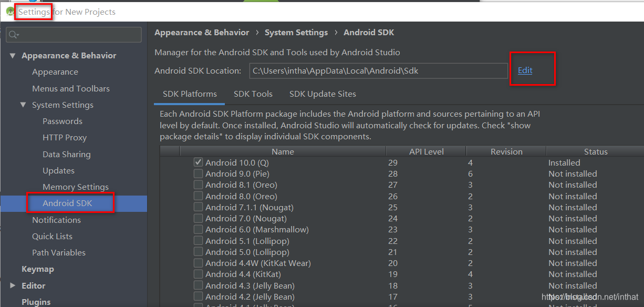Check Android 7.0 (Nougat) checkbox
644x307 pixels.
tap(198, 218)
